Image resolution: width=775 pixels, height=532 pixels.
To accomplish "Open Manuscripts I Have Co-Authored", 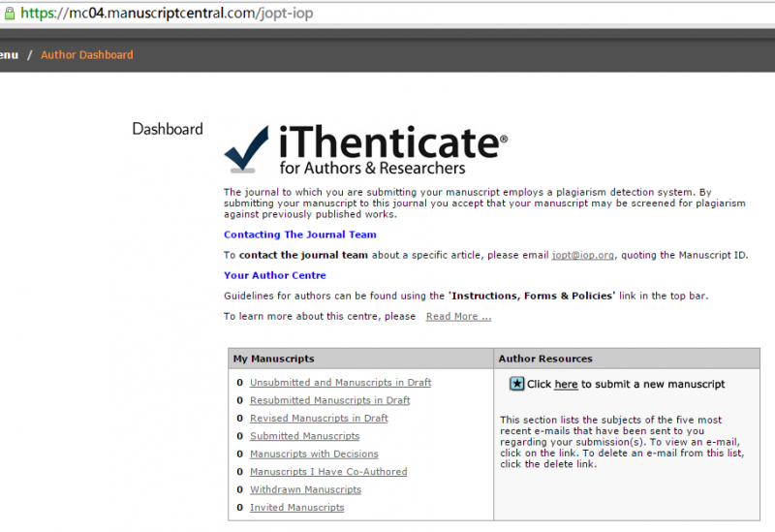I will point(328,471).
